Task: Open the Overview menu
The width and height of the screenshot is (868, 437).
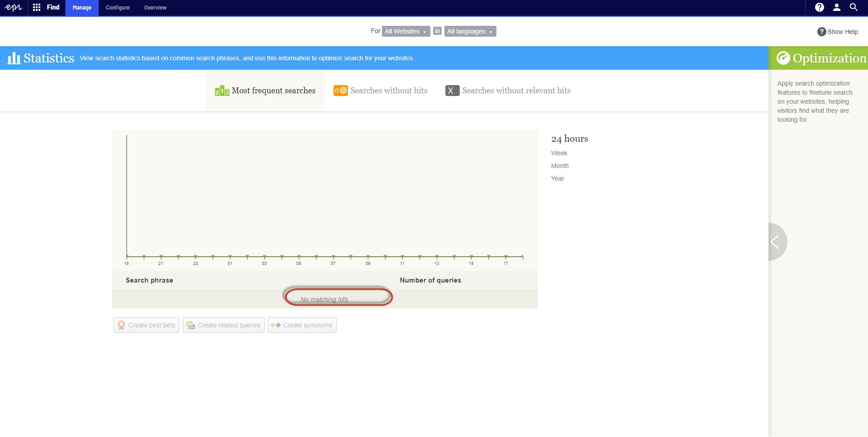Action: point(155,8)
